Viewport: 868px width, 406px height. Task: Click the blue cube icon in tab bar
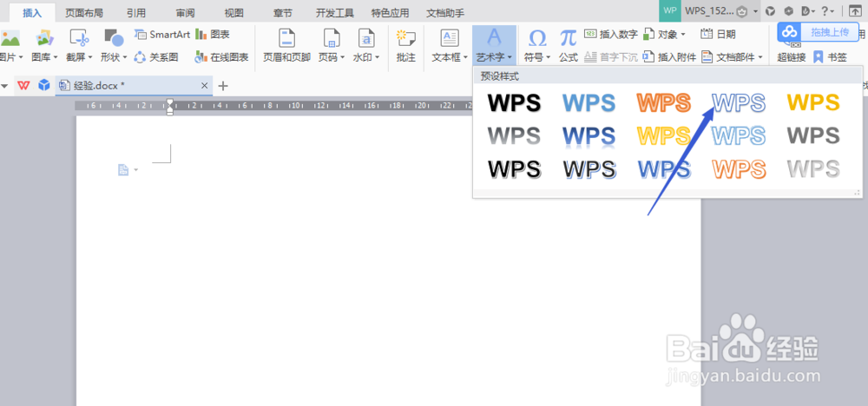pyautogui.click(x=43, y=85)
